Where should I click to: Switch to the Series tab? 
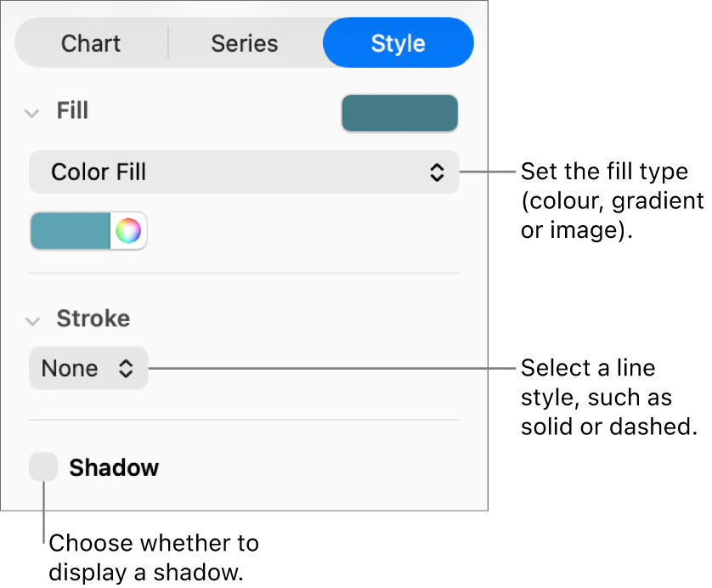[x=244, y=42]
